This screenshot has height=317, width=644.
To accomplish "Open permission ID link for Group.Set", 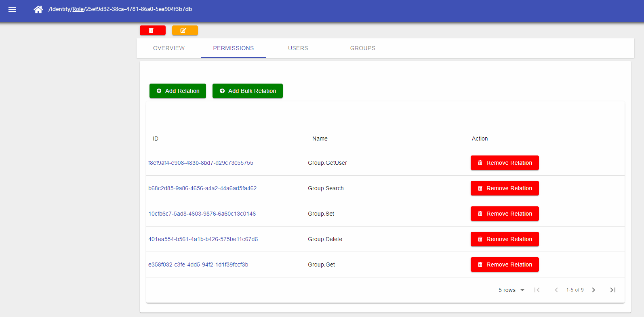I will click(x=202, y=214).
